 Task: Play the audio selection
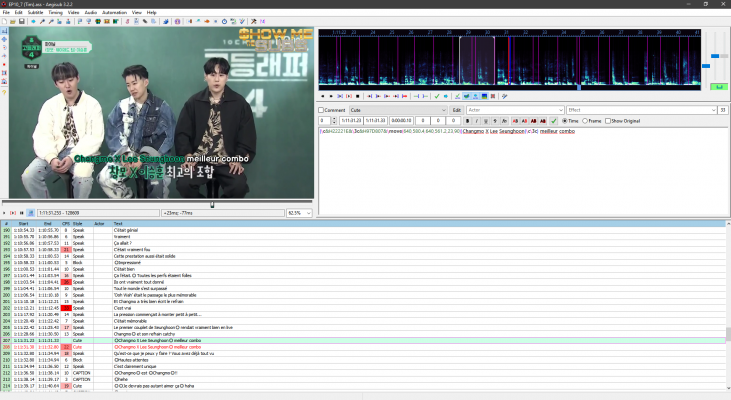[x=340, y=96]
